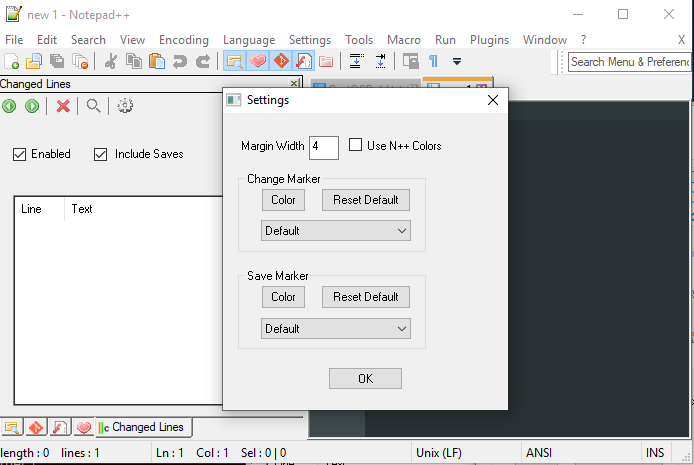The height and width of the screenshot is (465, 694).
Task: Click Reset Default under Save Marker
Action: [366, 297]
